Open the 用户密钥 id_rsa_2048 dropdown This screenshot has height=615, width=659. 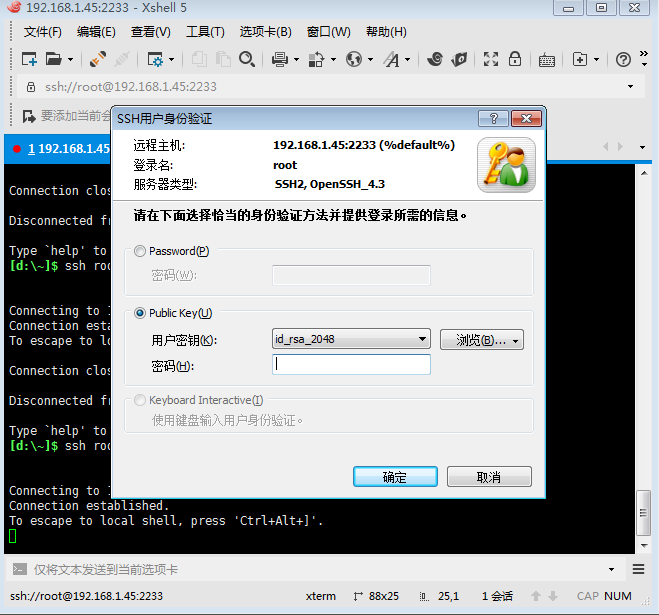tap(351, 339)
